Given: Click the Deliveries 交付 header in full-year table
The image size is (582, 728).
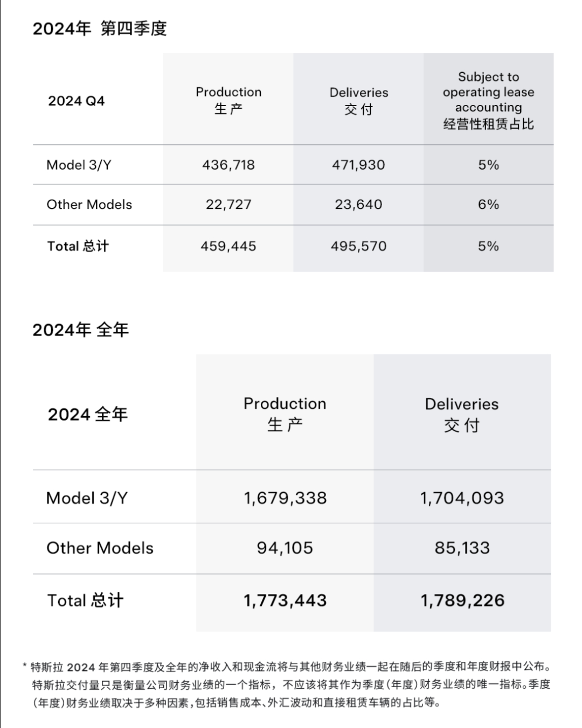Looking at the screenshot, I should tap(462, 414).
